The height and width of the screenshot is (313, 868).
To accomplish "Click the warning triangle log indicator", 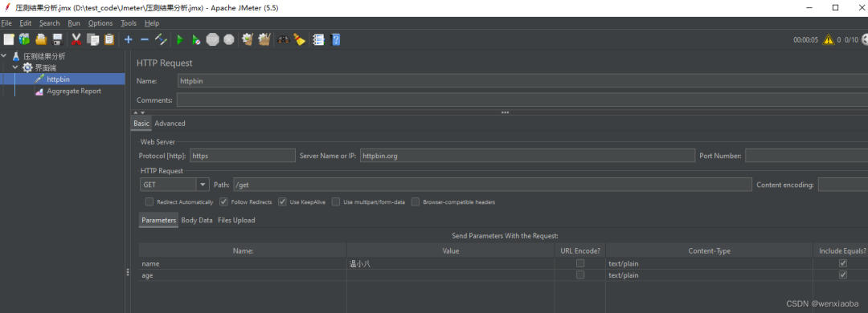I will [828, 39].
